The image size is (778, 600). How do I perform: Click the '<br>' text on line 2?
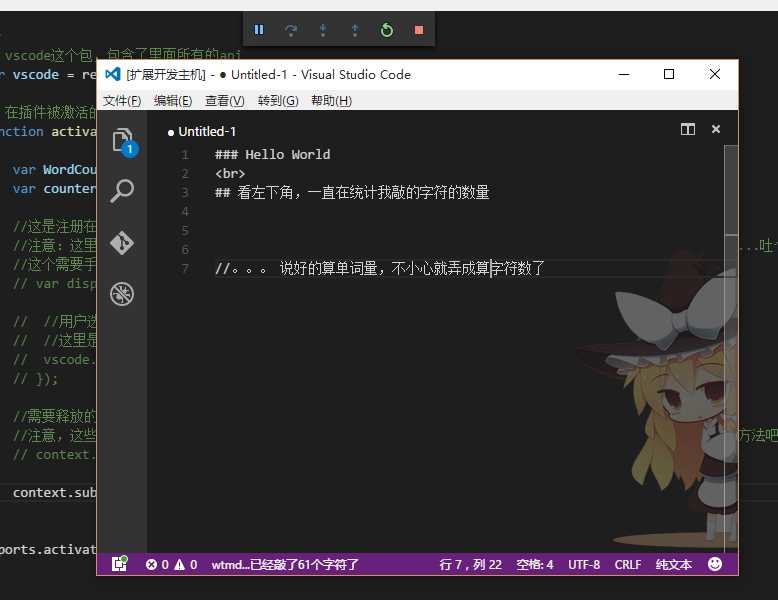coord(230,174)
